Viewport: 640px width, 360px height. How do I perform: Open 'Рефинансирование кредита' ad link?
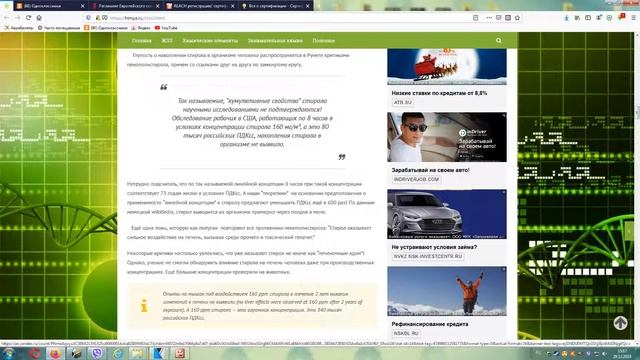(x=430, y=324)
